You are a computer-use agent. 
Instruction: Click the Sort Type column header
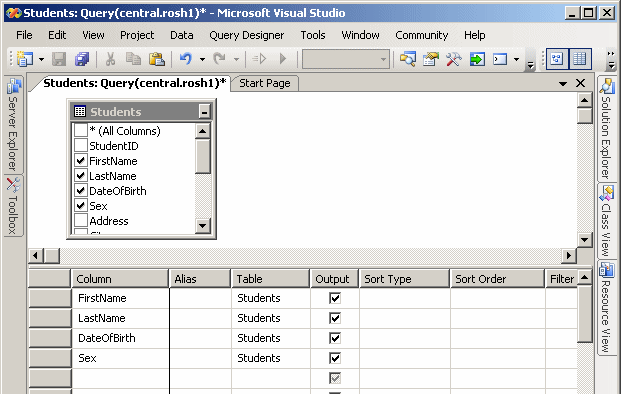[404, 279]
